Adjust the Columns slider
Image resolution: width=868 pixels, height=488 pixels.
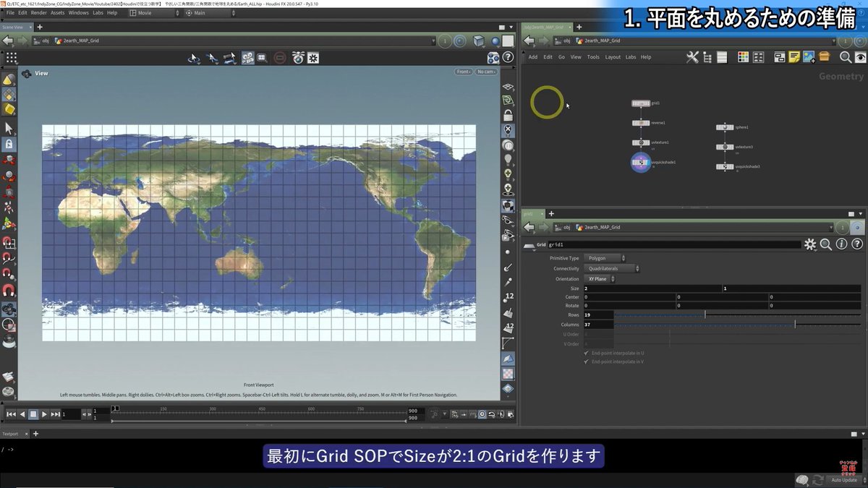738,325
